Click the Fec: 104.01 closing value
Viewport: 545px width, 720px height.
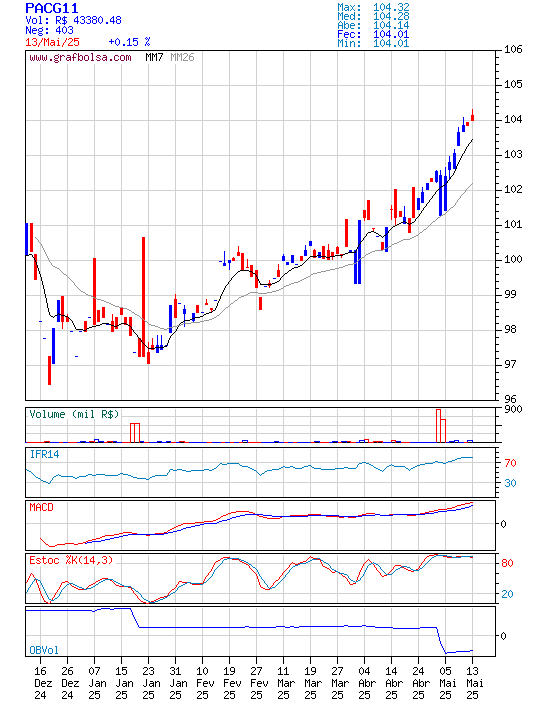point(373,34)
